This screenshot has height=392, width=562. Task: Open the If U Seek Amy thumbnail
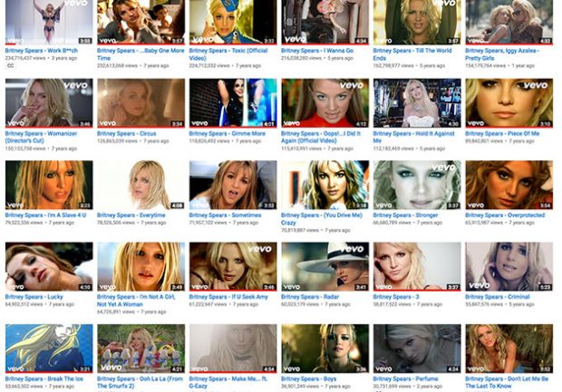(x=233, y=267)
